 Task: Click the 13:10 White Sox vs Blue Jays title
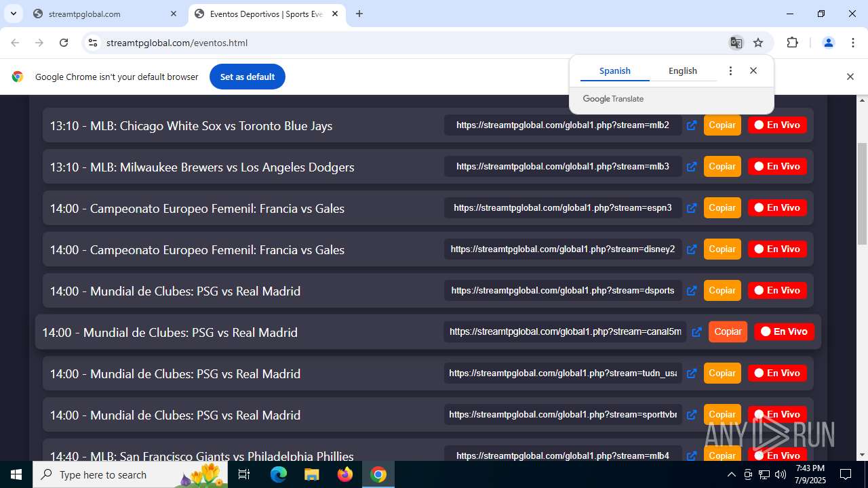click(x=191, y=126)
